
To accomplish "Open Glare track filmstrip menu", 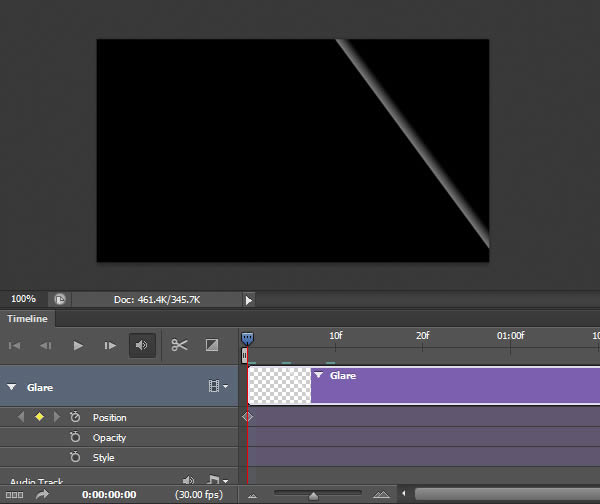I will (218, 386).
